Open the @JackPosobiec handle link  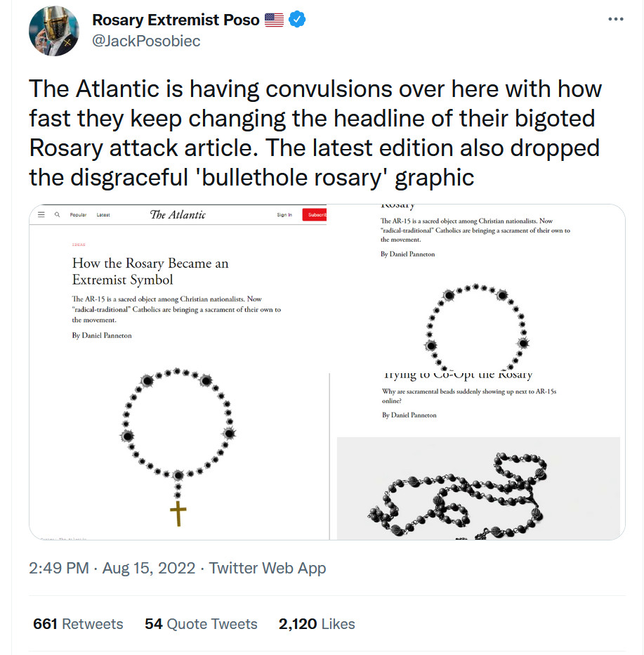[x=146, y=41]
